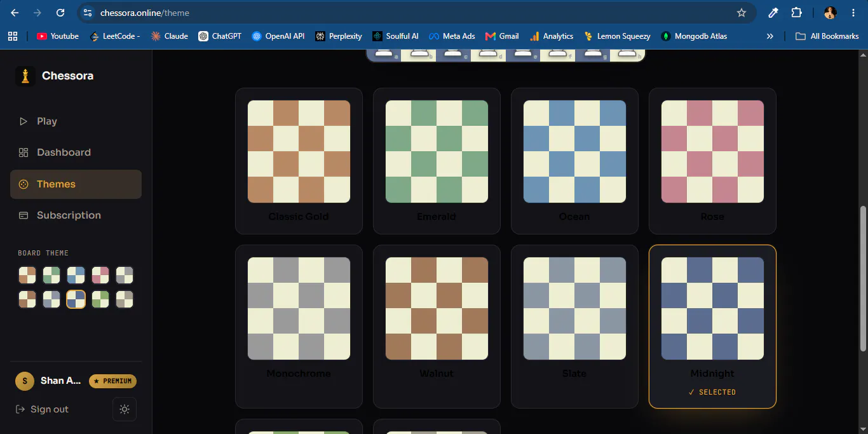Open the Perplexity bookmark

(x=339, y=36)
